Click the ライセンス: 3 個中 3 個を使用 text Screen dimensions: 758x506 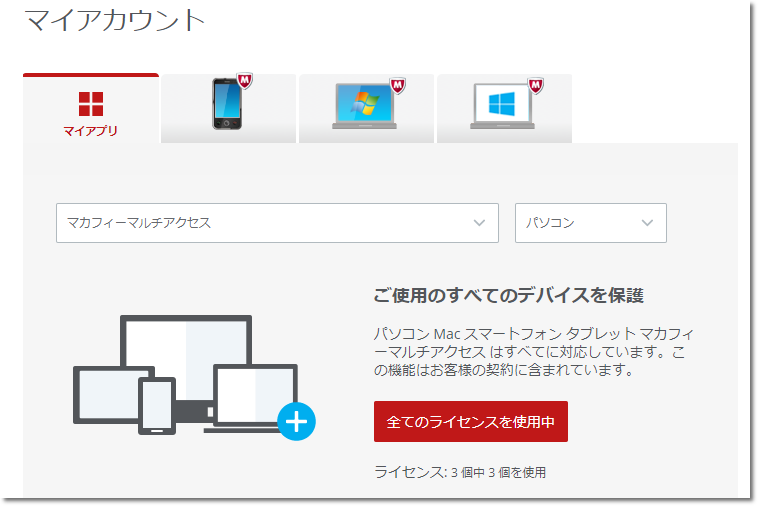point(460,472)
